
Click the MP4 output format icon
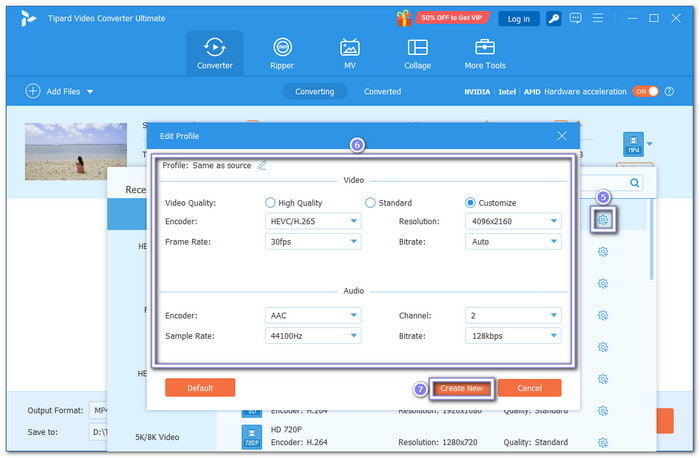tap(633, 144)
